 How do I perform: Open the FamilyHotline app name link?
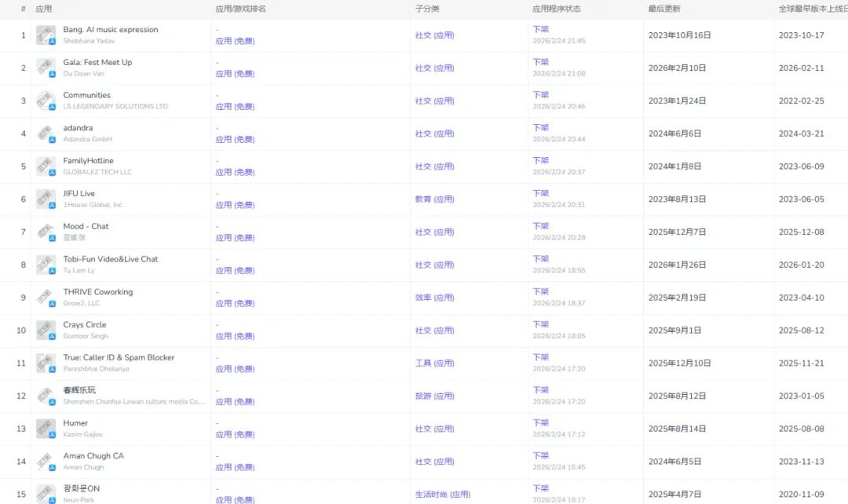point(88,161)
